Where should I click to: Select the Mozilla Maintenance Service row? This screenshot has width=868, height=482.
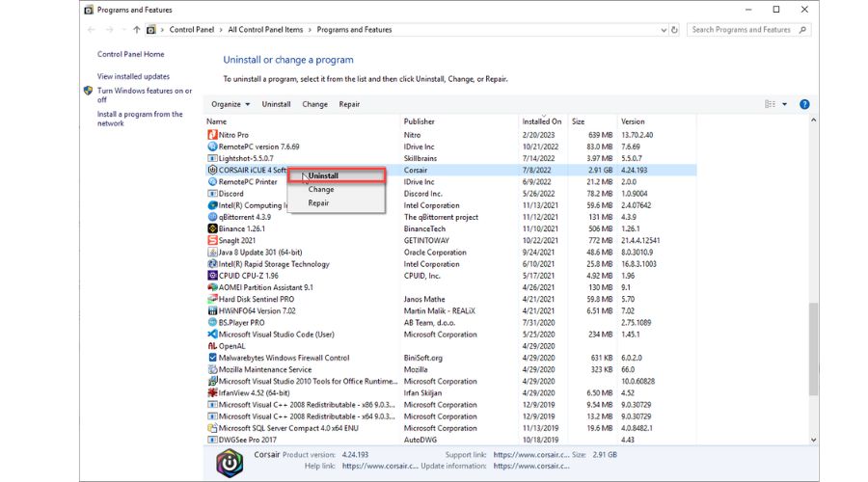451,369
